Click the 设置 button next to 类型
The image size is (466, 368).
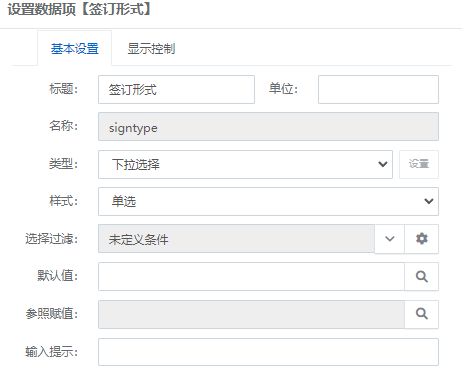click(x=419, y=164)
